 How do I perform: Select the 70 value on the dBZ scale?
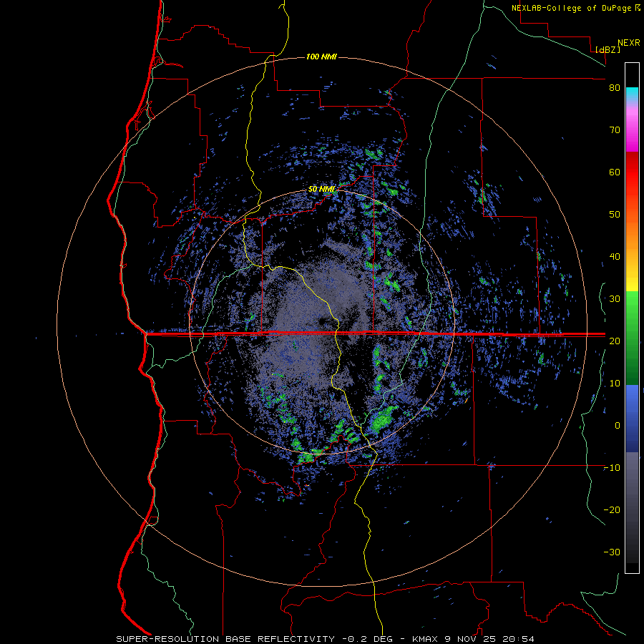pos(615,130)
